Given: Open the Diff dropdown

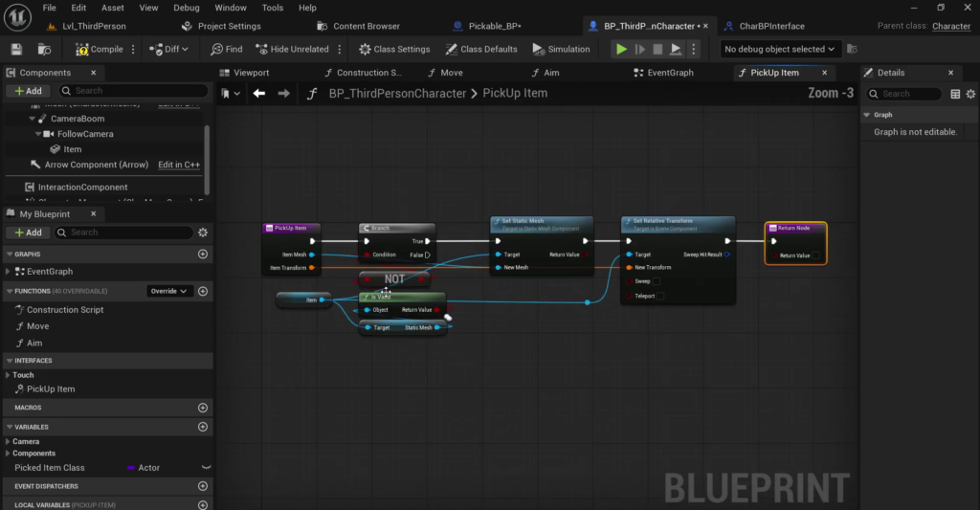Looking at the screenshot, I should point(168,49).
